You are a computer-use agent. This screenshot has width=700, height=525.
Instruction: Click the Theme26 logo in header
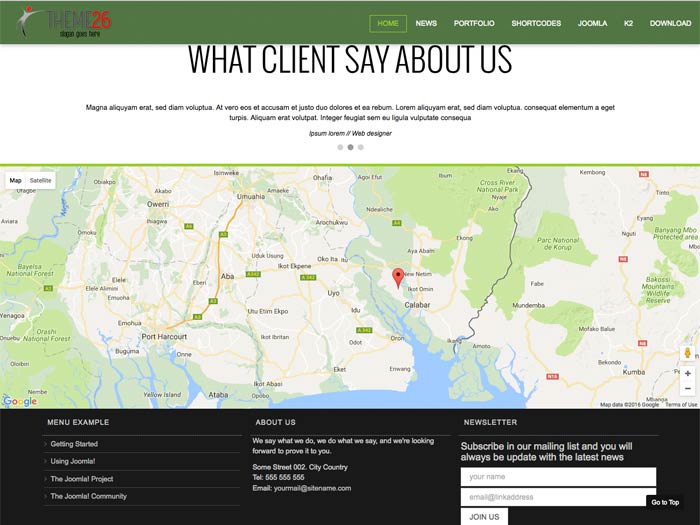(72, 22)
